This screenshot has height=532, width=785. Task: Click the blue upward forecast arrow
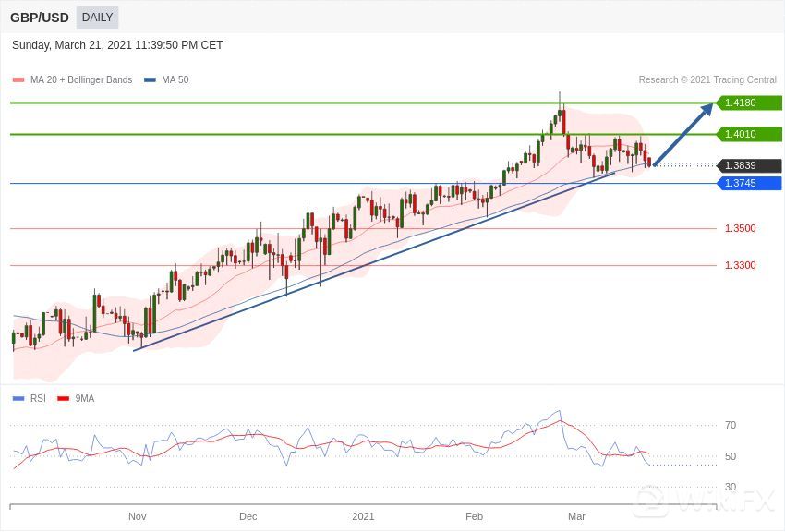pyautogui.click(x=683, y=134)
